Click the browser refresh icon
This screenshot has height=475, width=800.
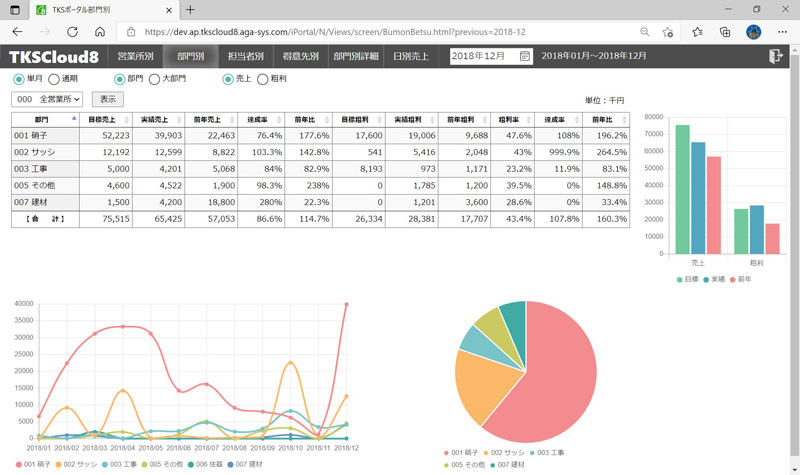70,32
